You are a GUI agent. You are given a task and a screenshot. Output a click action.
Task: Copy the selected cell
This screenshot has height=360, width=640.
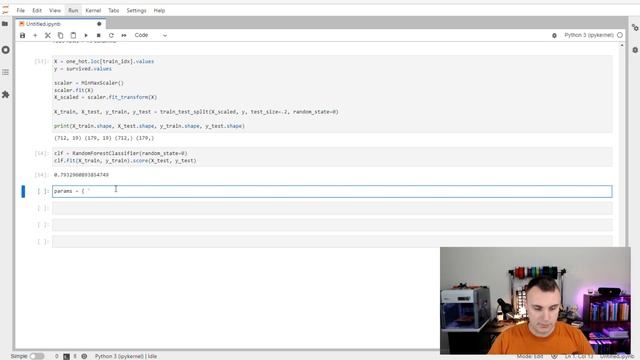(x=60, y=36)
